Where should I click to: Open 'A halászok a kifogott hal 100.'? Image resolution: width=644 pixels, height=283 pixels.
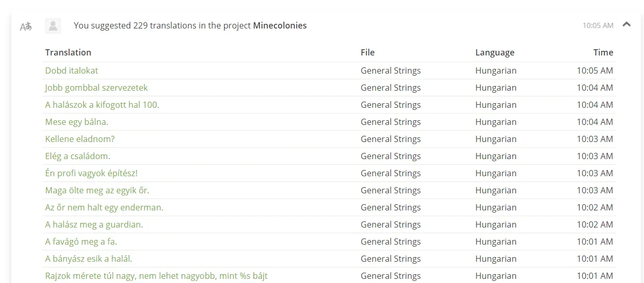point(102,105)
